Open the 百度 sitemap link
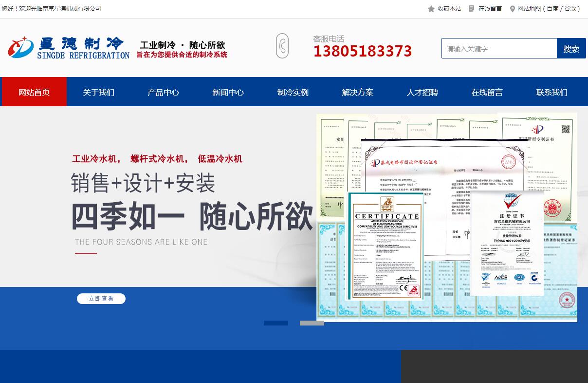 click(x=552, y=9)
